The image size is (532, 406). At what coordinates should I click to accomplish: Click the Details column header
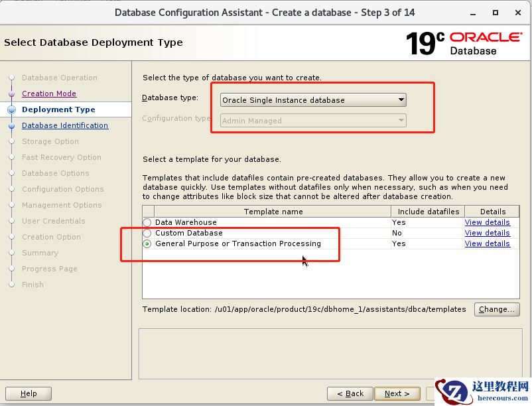coord(492,212)
